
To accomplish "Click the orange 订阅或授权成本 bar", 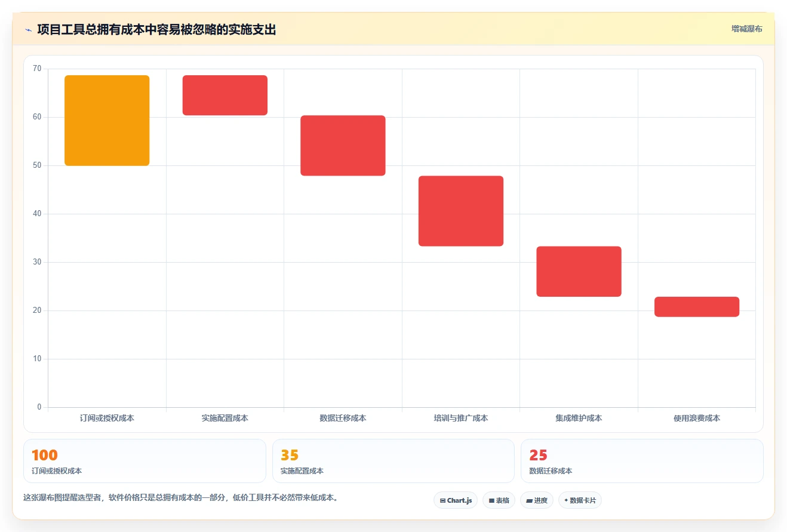I will pyautogui.click(x=107, y=121).
